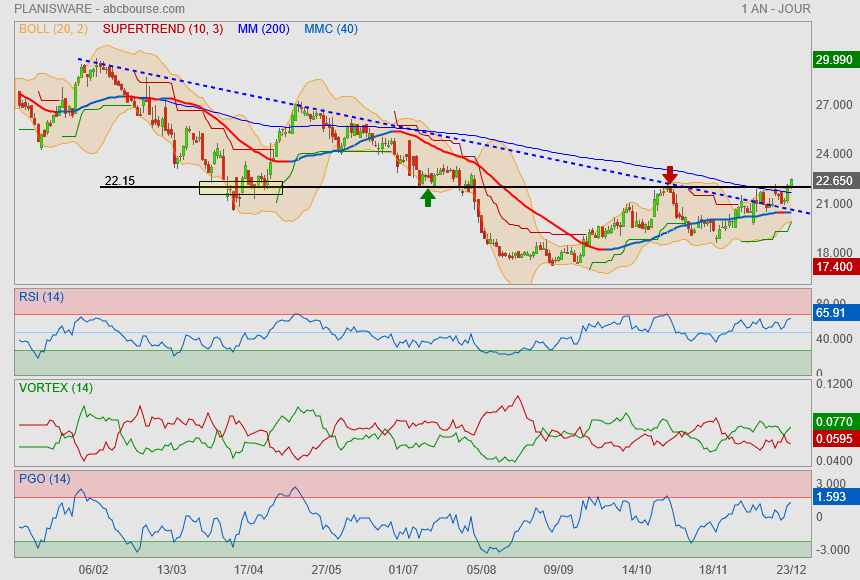Click the red 17.400 low price tag
Image resolution: width=860 pixels, height=580 pixels.
point(833,267)
